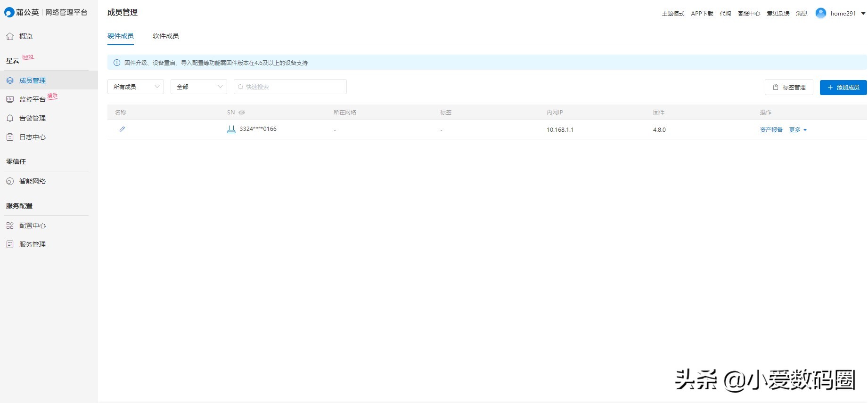Click the 成员管理 layers icon
Viewport: 868px width, 403px height.
click(10, 81)
